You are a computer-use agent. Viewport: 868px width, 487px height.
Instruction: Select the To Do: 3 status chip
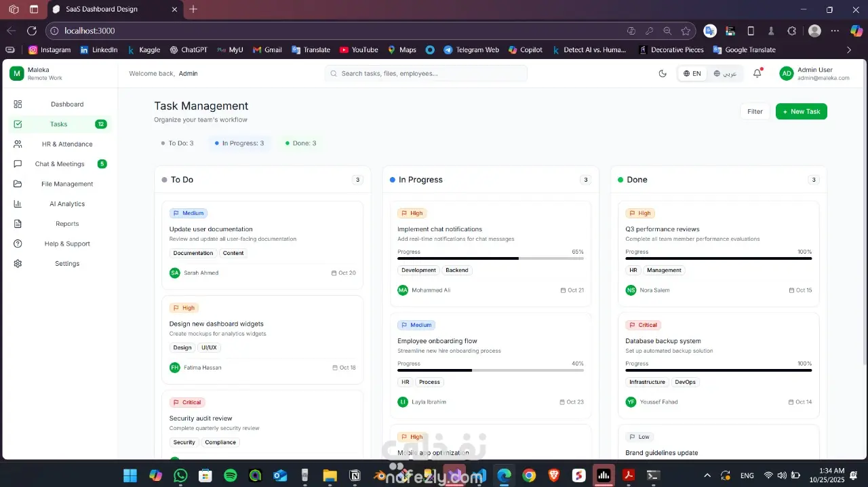[x=177, y=143]
